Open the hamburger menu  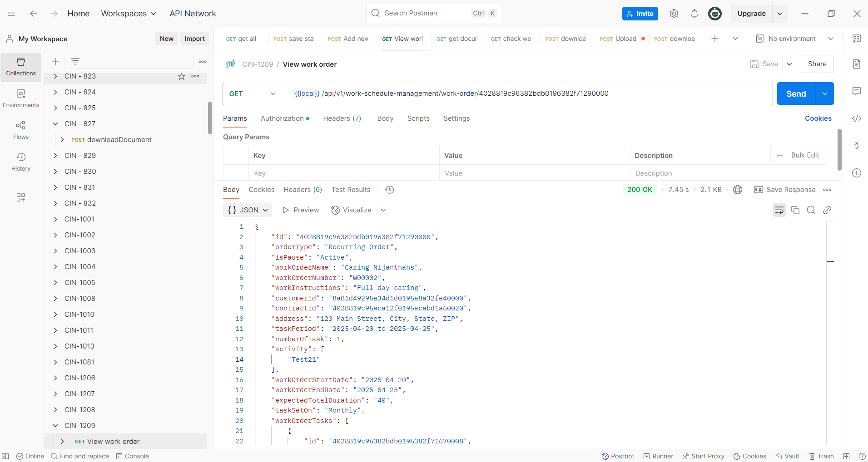pyautogui.click(x=12, y=14)
